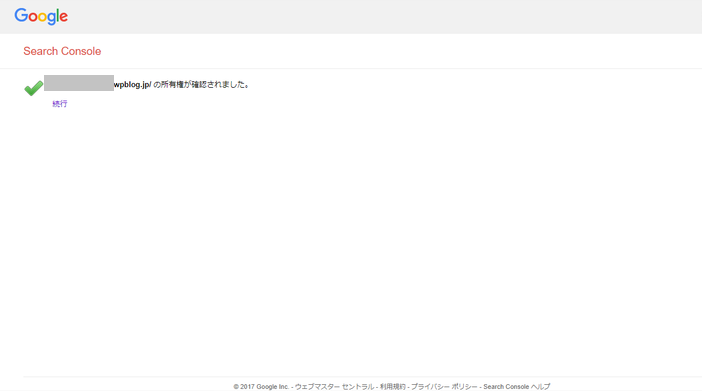702x391 pixels.
Task: Click the 続行 (continue) link
Action: tap(60, 104)
